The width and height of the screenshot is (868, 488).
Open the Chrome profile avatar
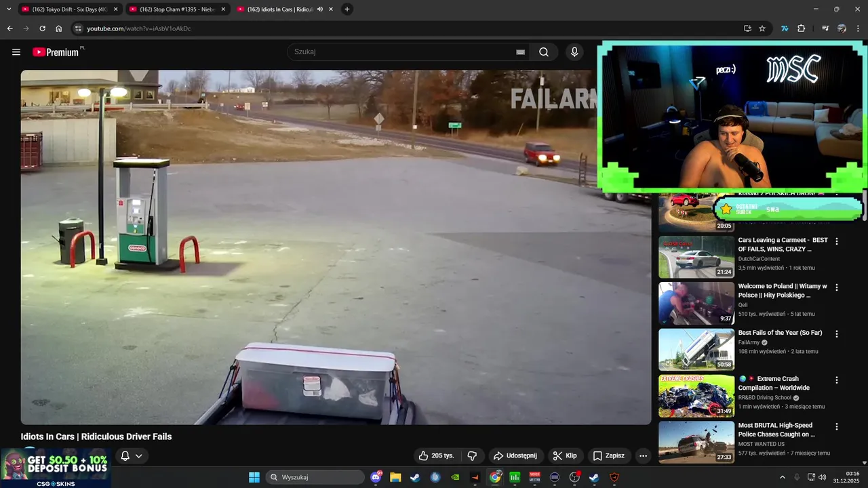pyautogui.click(x=842, y=28)
